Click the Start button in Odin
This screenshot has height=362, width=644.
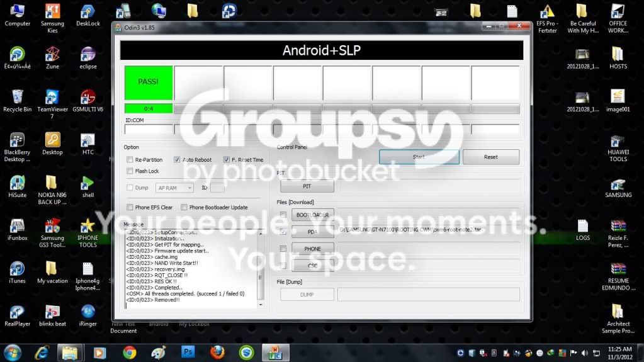click(x=419, y=157)
